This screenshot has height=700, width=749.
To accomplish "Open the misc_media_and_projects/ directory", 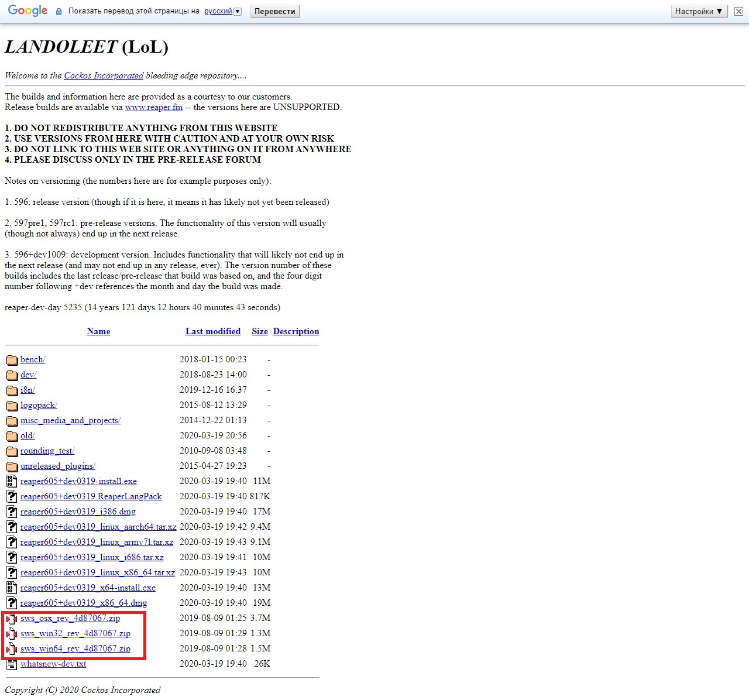I will coord(70,420).
